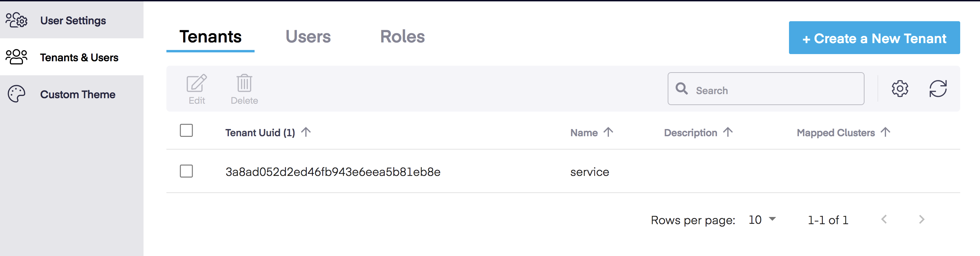Open the Custom Theme palette icon
The width and height of the screenshot is (980, 256).
click(16, 94)
